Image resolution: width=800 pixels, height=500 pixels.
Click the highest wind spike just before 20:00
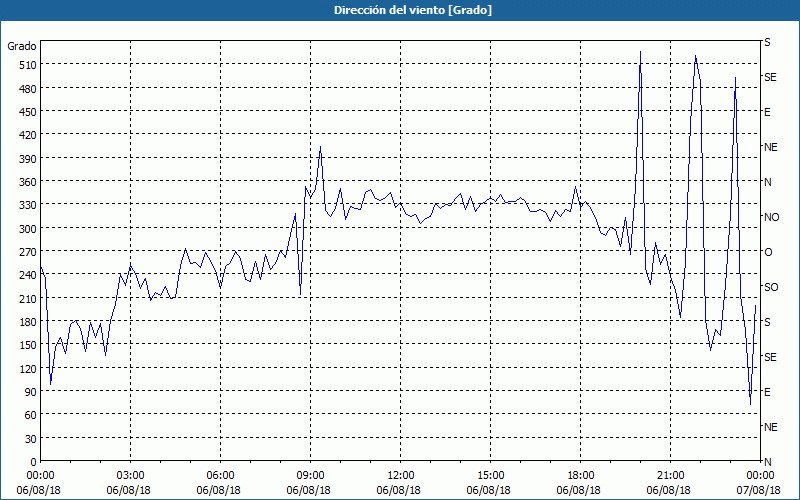coord(640,52)
